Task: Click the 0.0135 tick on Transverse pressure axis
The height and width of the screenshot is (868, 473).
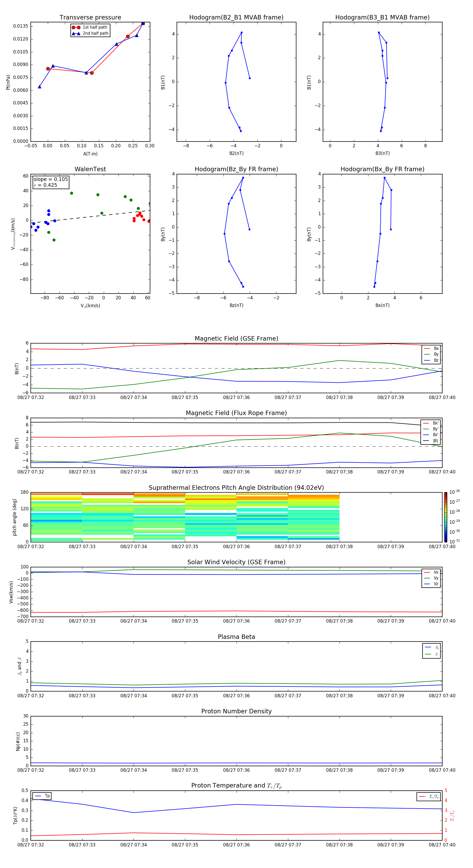Action: 20,26
